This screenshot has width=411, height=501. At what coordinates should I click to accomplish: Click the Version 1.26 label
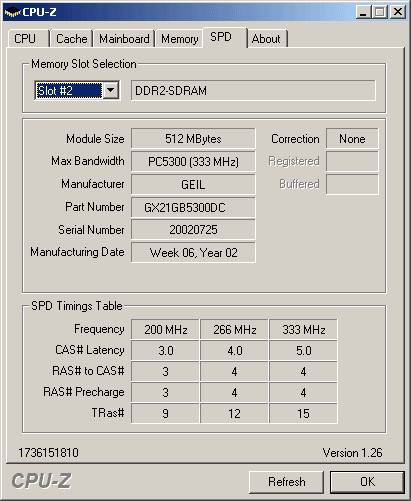pyautogui.click(x=352, y=453)
